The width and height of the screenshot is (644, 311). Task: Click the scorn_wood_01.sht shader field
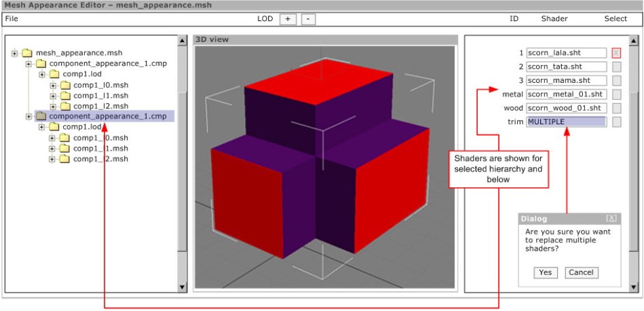[566, 108]
